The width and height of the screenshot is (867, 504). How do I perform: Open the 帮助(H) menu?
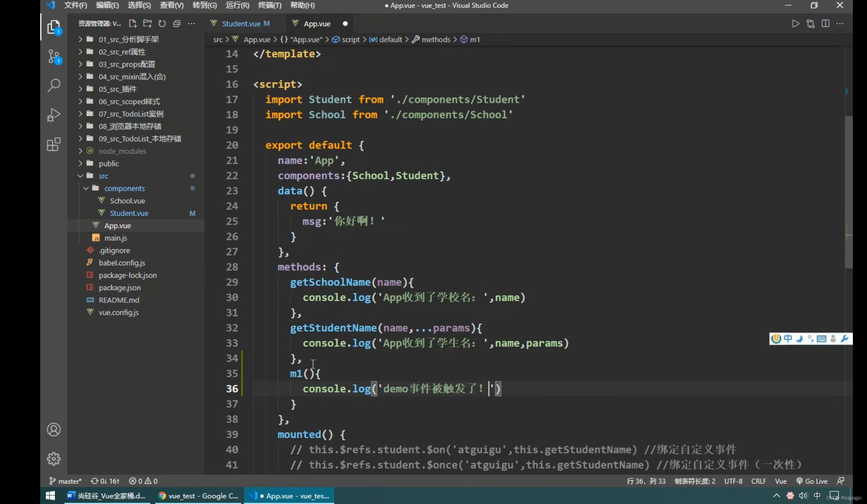[302, 5]
